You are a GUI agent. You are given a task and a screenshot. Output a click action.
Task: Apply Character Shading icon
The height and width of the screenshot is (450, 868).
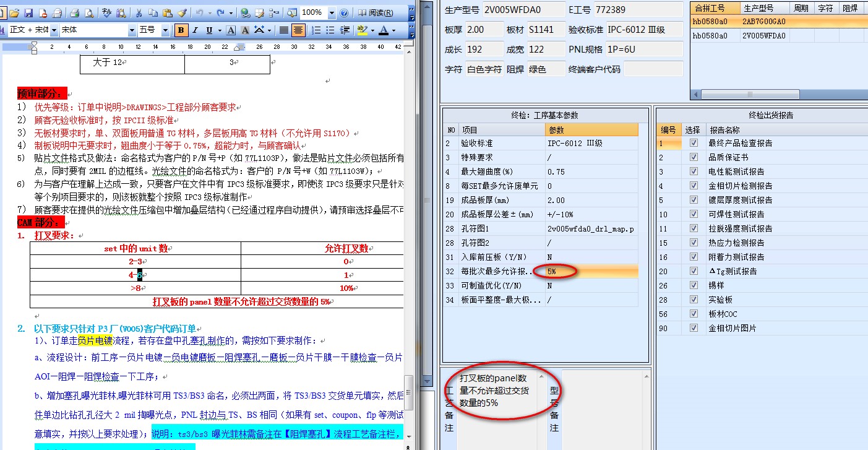245,30
